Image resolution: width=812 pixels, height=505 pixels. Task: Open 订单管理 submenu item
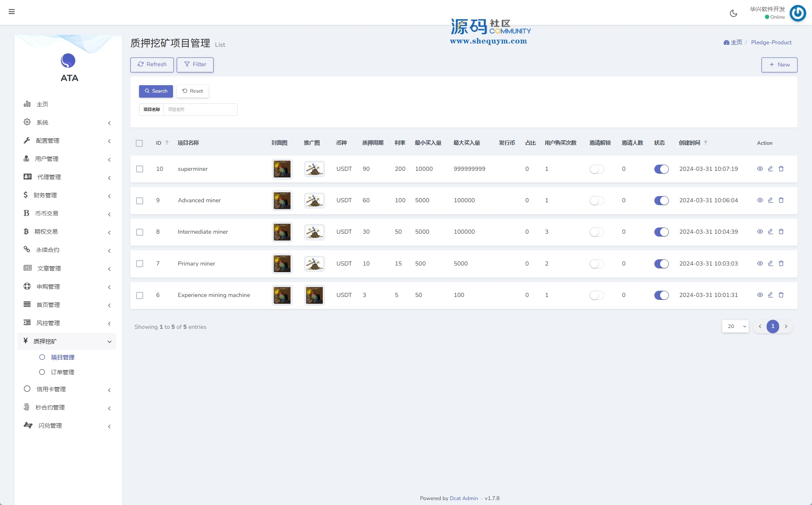(62, 372)
